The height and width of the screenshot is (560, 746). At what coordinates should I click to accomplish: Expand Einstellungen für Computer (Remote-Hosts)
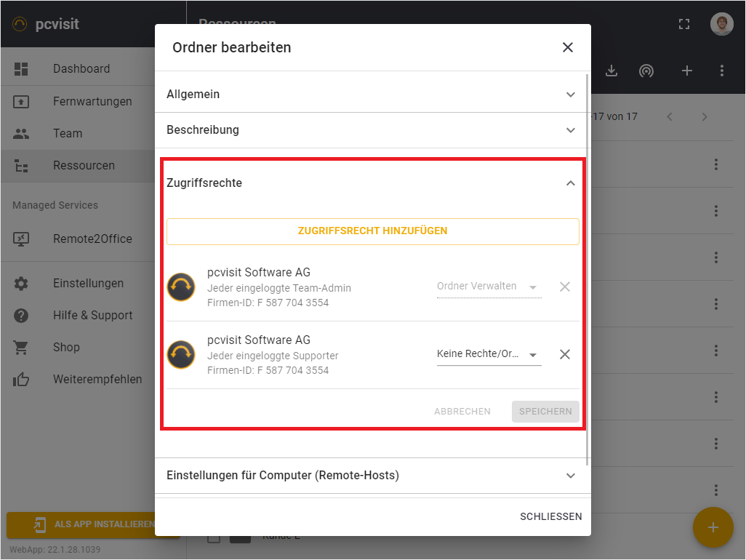(371, 476)
